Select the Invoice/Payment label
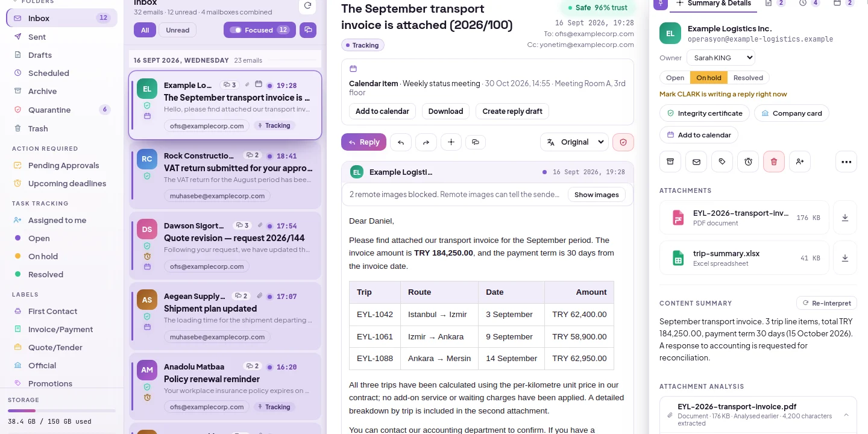Viewport: 868px width, 434px height. (61, 329)
